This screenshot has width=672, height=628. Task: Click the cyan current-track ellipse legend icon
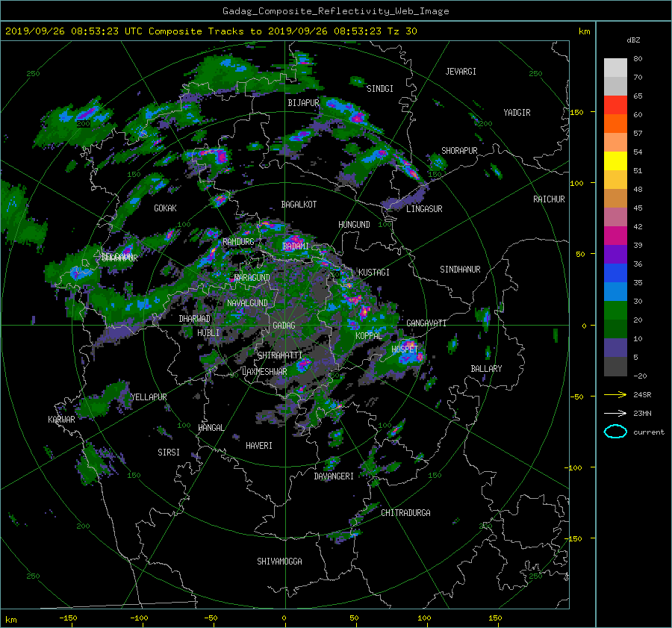(615, 432)
